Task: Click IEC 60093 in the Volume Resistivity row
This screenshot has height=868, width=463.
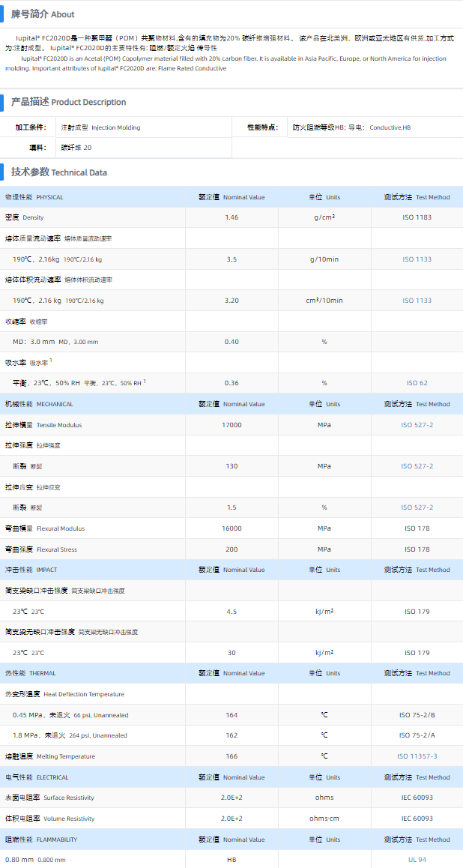Action: click(417, 819)
